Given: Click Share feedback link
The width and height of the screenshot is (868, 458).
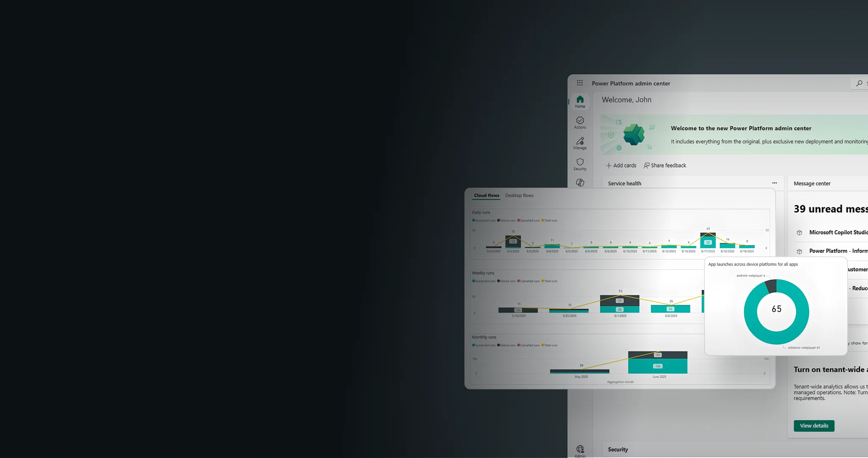Looking at the screenshot, I should [665, 165].
